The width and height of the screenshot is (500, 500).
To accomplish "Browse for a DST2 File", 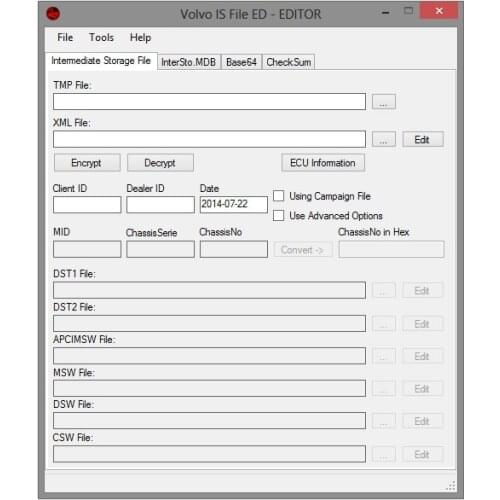I will 384,323.
